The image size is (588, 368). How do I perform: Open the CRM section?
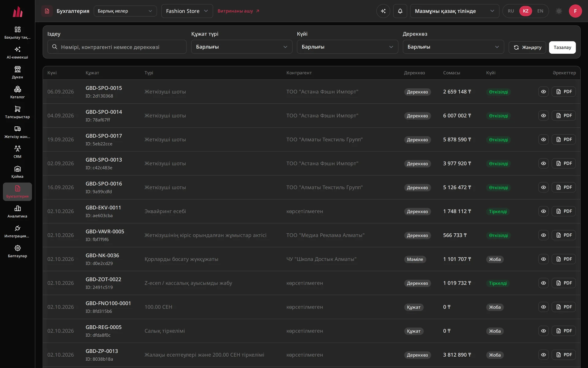point(17,152)
